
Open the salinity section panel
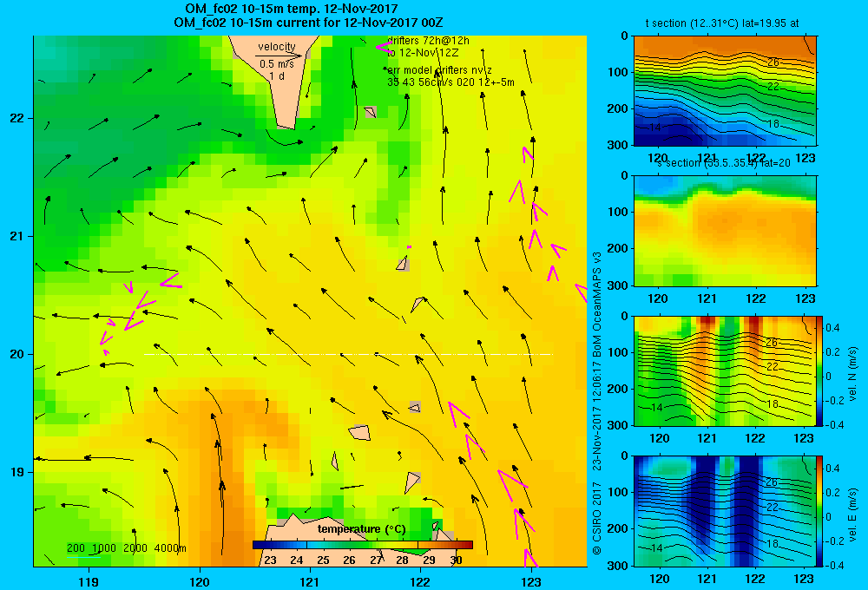coord(725,231)
